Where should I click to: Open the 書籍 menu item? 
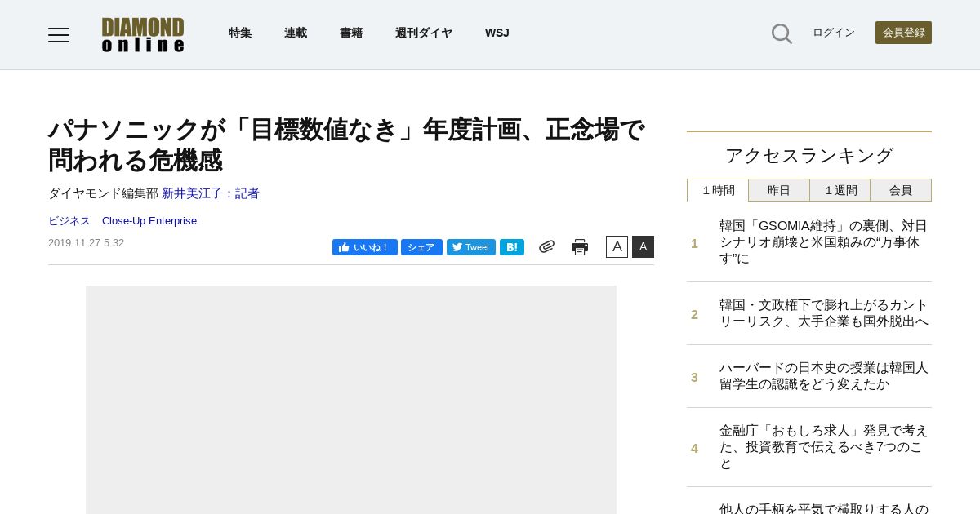coord(351,33)
